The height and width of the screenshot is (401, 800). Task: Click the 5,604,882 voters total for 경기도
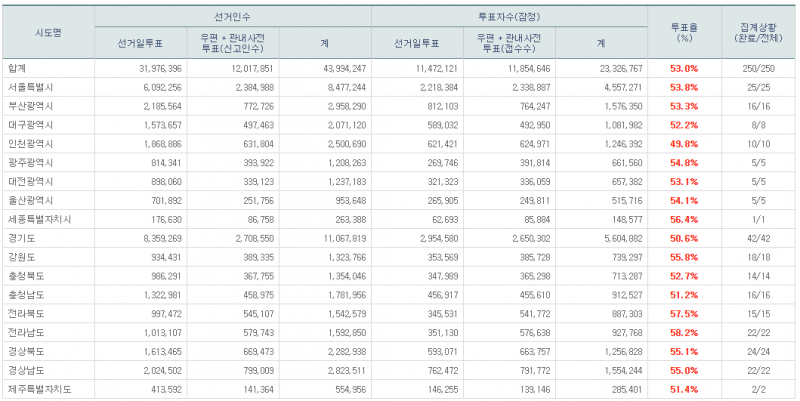pyautogui.click(x=622, y=238)
